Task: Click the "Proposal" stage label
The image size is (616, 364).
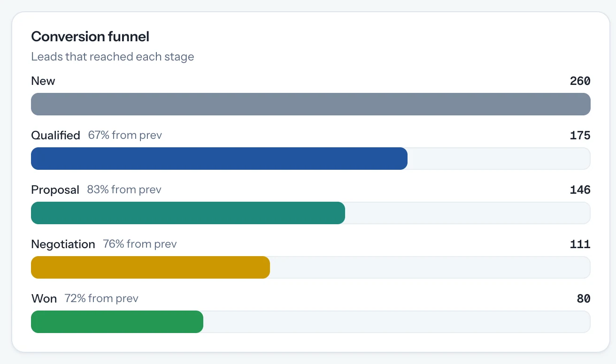Action: (55, 190)
